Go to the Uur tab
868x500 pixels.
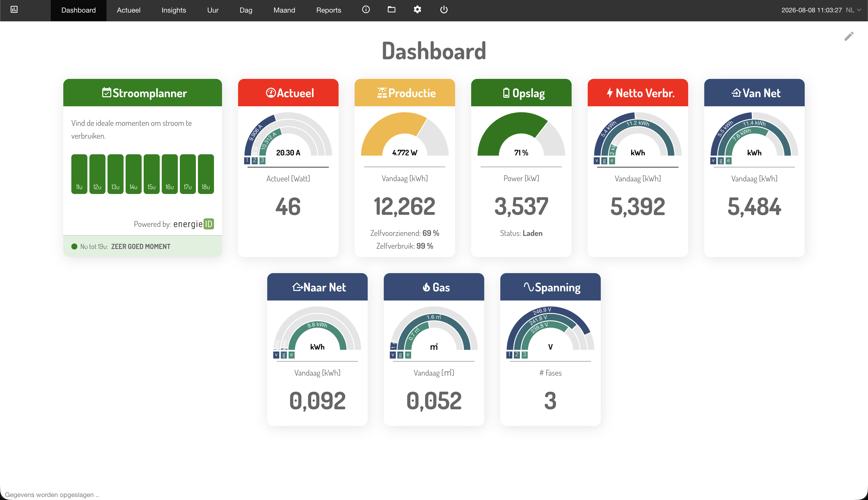tap(213, 10)
